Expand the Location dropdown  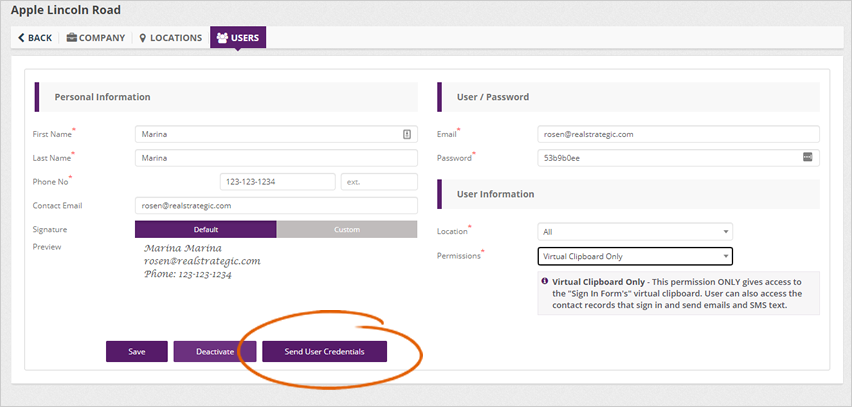(x=635, y=232)
